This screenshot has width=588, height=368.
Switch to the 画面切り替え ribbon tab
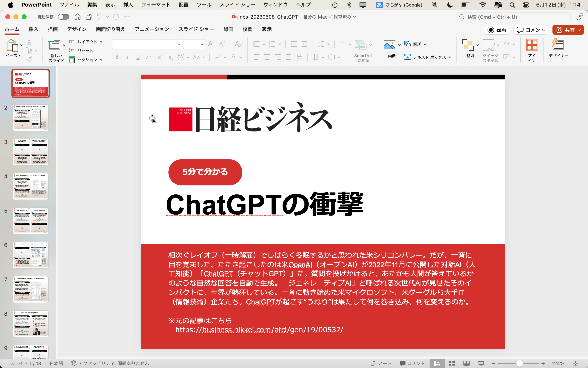click(110, 29)
